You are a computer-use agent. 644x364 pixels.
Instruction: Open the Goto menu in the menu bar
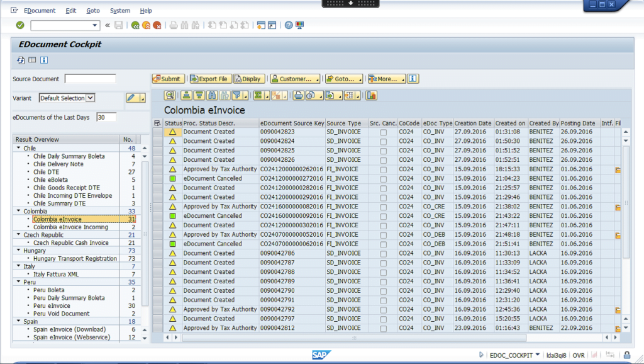[x=93, y=11]
